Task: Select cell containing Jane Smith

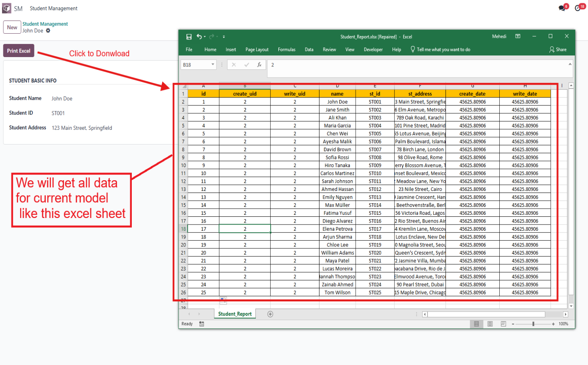Action: (x=338, y=110)
